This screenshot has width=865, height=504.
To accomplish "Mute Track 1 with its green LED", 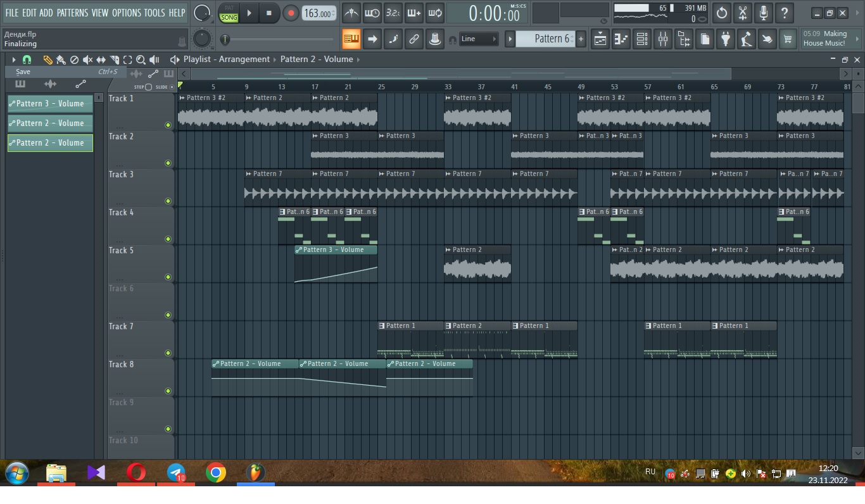I will tap(168, 125).
